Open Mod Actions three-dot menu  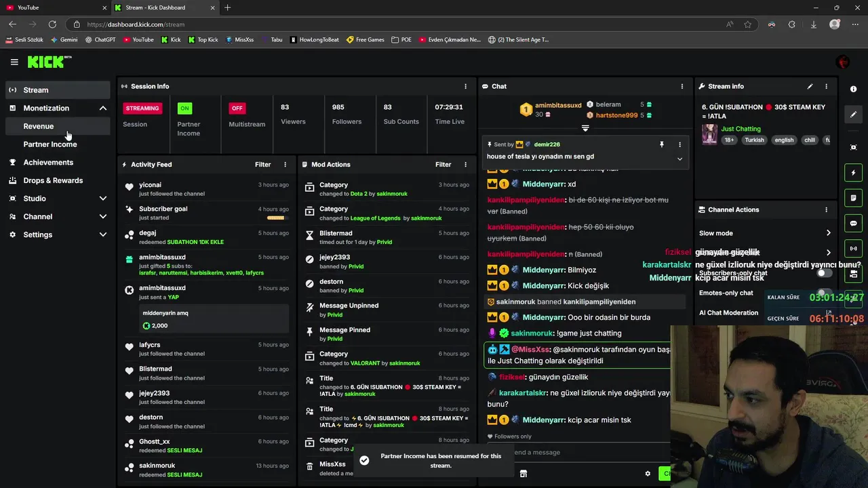pos(465,165)
